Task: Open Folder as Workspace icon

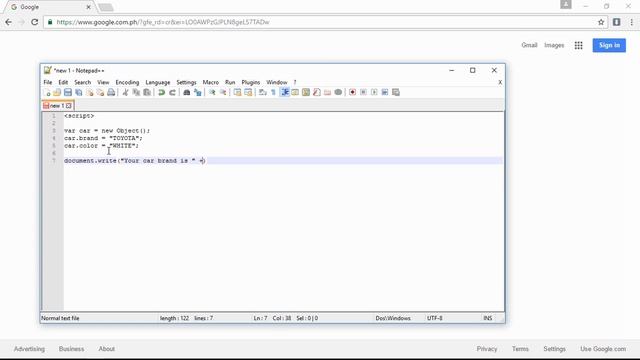Action: click(x=327, y=93)
